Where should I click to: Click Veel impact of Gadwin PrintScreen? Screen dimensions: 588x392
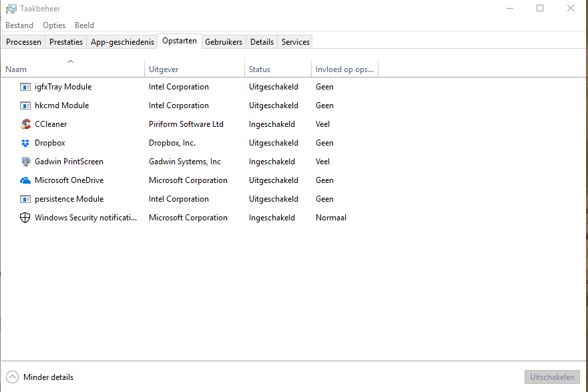pos(322,162)
